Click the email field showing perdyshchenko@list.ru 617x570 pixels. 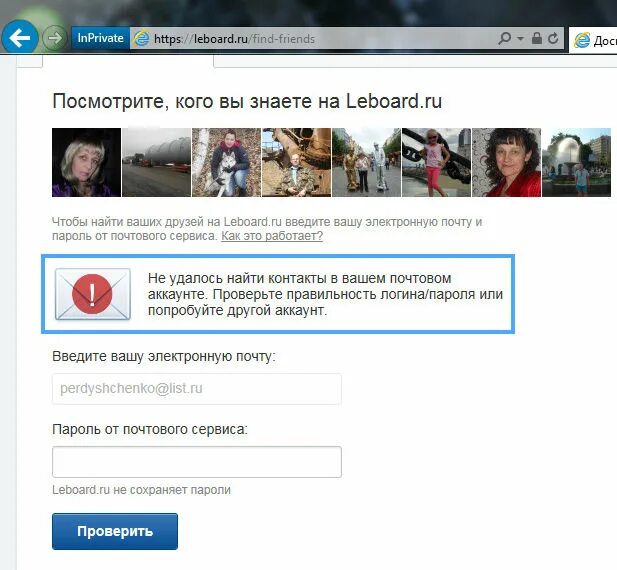tap(197, 389)
